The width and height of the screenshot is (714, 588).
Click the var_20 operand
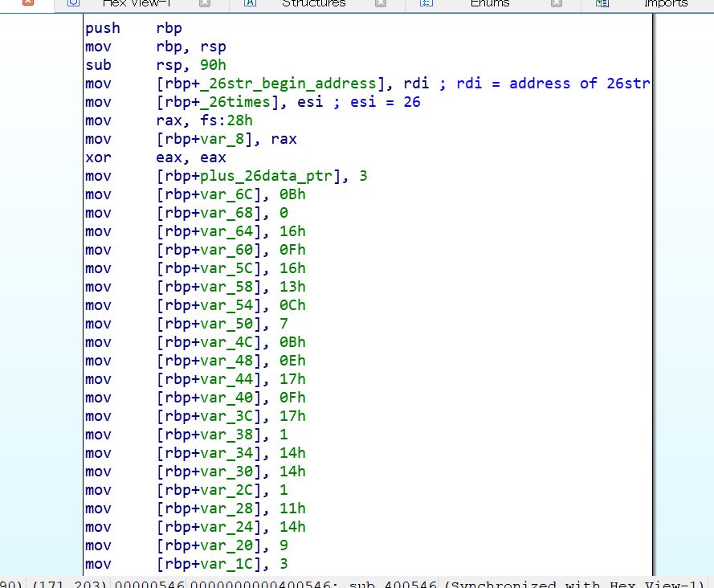tap(226, 545)
